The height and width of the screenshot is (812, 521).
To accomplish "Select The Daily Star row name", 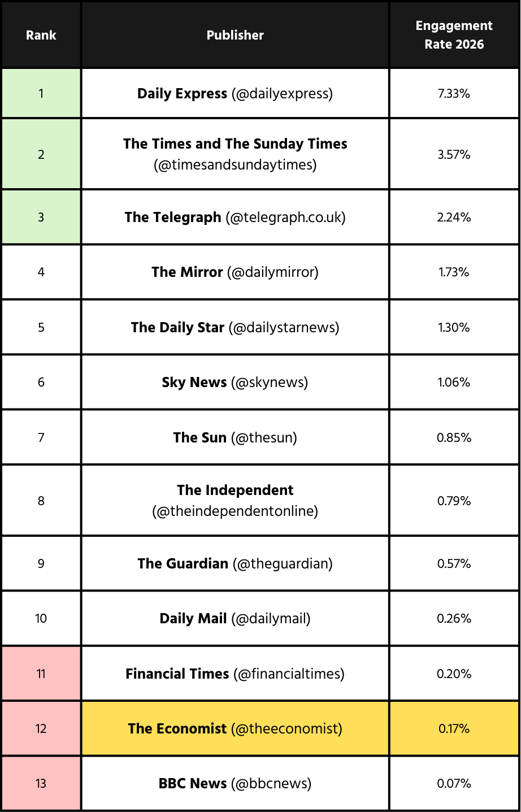I will 235,328.
